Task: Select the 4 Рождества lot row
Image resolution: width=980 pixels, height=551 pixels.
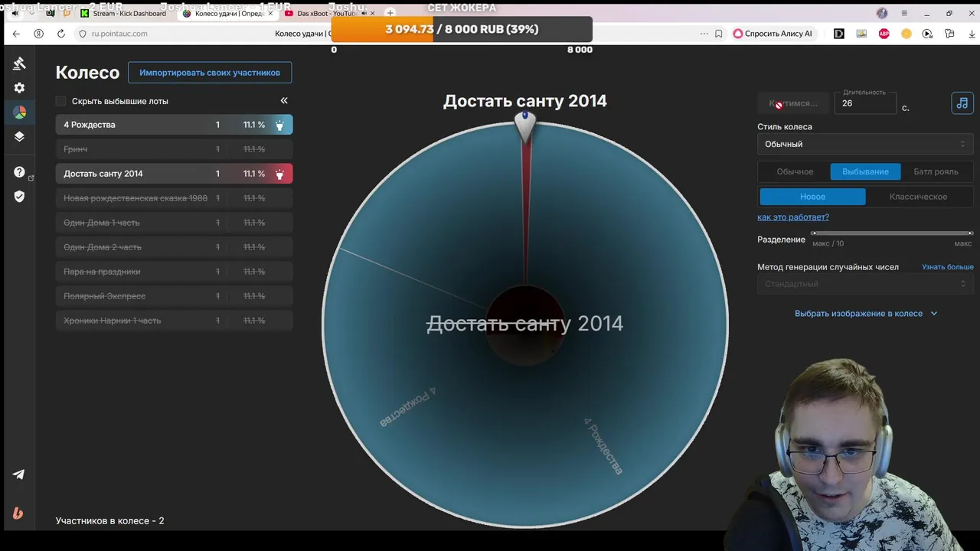Action: coord(174,125)
